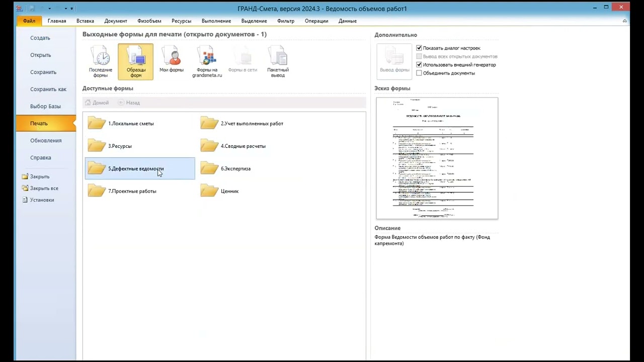Switch to the Физобъем tab

tap(149, 21)
